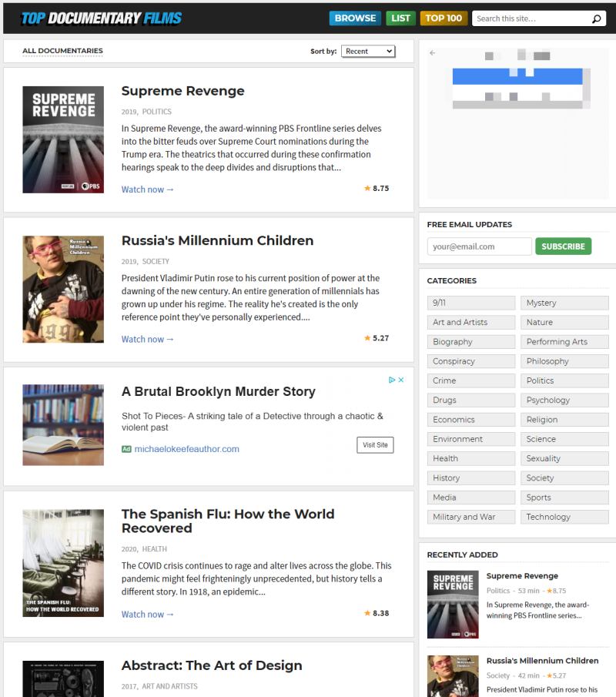
Task: Select the Health category
Action: tap(471, 459)
